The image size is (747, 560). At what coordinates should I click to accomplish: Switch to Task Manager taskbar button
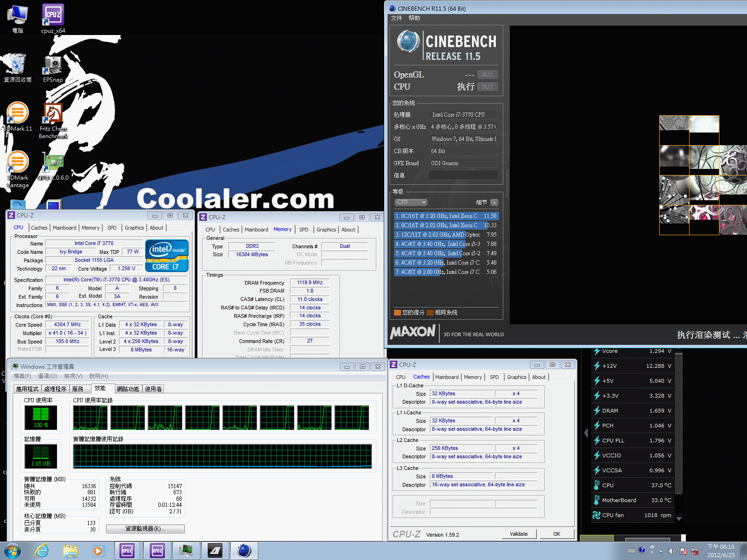coord(186,551)
